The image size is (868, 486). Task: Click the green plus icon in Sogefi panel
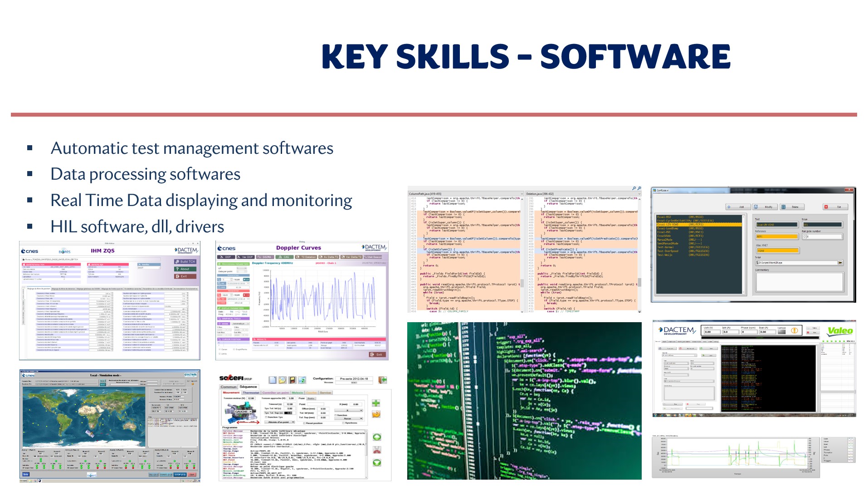(x=376, y=403)
